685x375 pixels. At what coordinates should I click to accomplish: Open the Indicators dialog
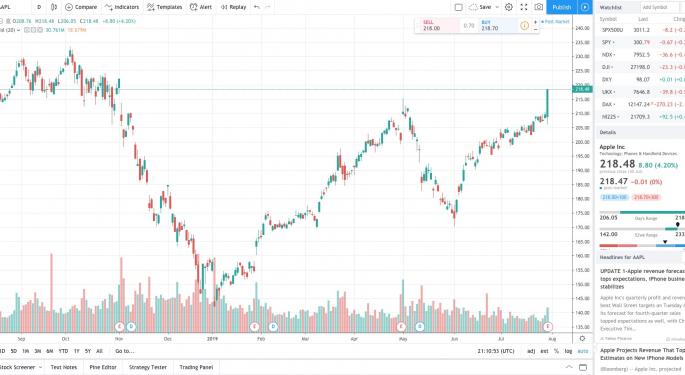(x=122, y=7)
